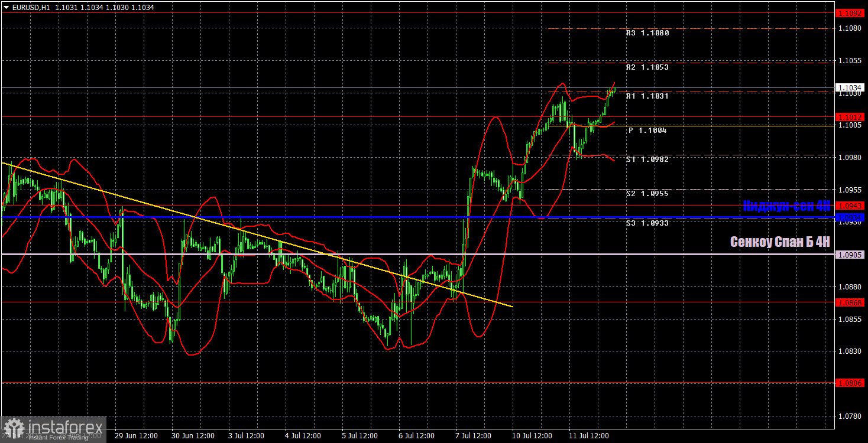Click the S1 1.0982 support label

pos(647,159)
